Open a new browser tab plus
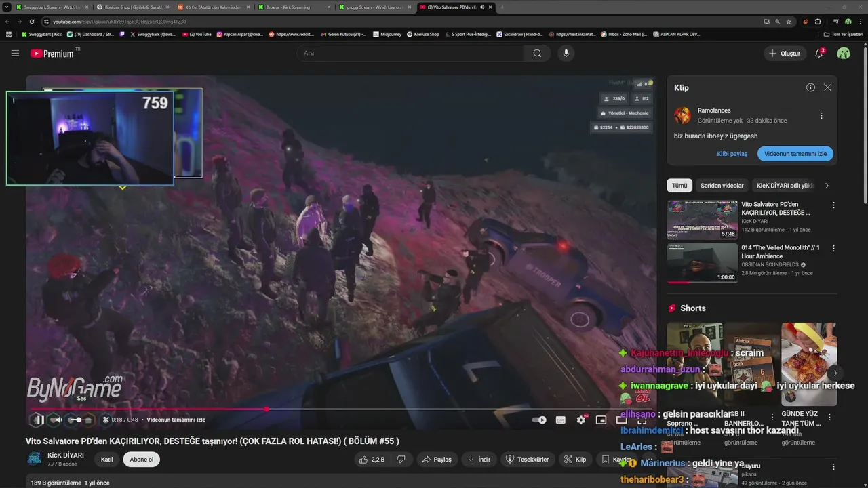Viewport: 868px width, 488px height. coord(502,7)
